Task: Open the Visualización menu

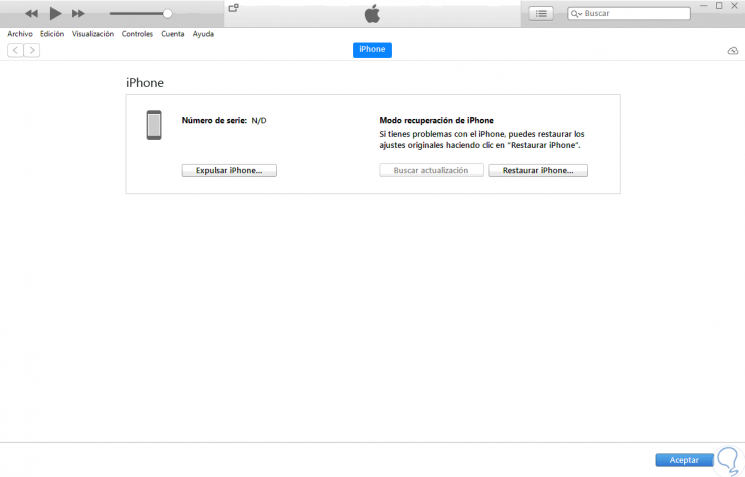Action: [93, 34]
